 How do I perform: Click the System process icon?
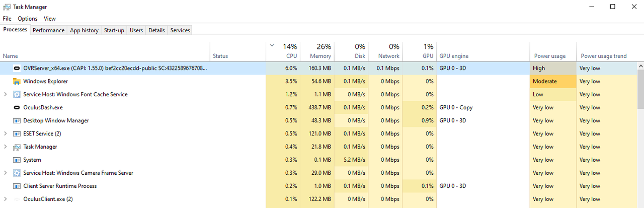coord(17,160)
